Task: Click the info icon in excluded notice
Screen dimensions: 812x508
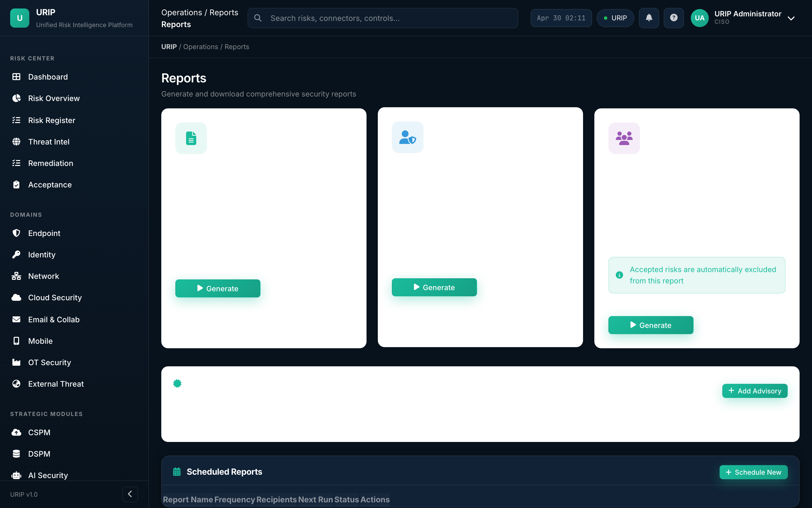Action: pyautogui.click(x=619, y=275)
